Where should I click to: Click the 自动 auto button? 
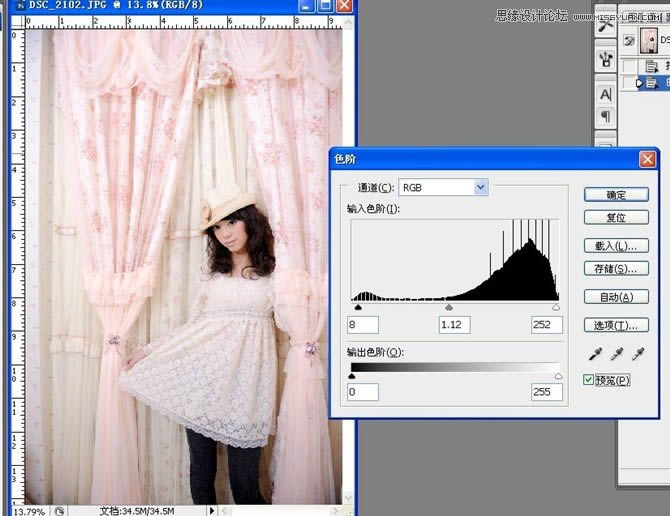[x=616, y=297]
